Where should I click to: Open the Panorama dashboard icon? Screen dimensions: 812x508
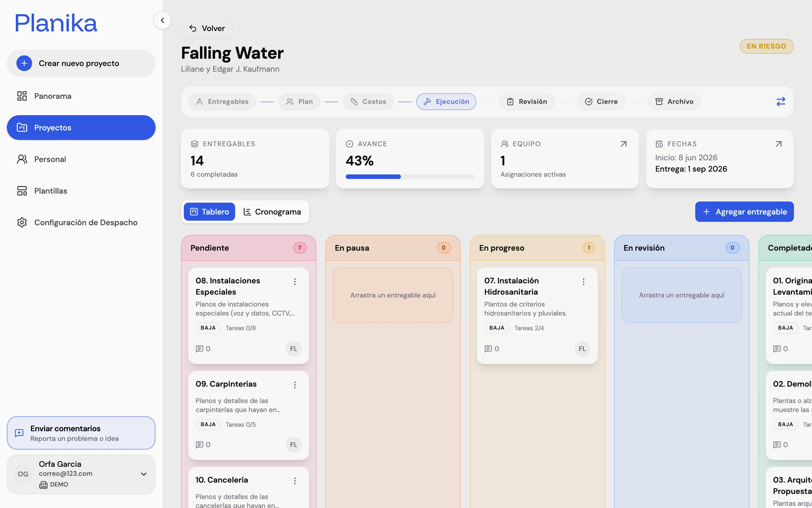(22, 96)
